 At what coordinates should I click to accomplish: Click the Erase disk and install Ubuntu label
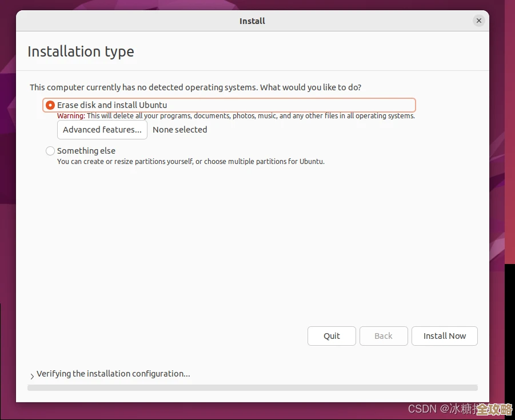(x=112, y=105)
